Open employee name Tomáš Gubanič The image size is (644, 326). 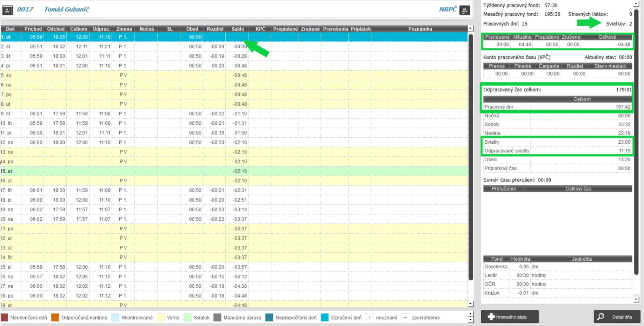click(x=67, y=9)
